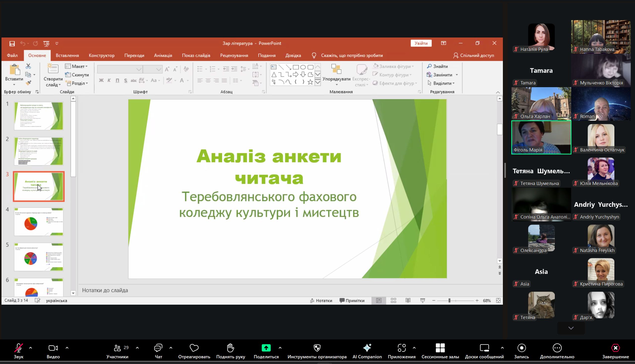Viewport: 635px width, 364px height.
Task: Click the Zoom Share (Поделиться) green icon
Action: pos(266,348)
